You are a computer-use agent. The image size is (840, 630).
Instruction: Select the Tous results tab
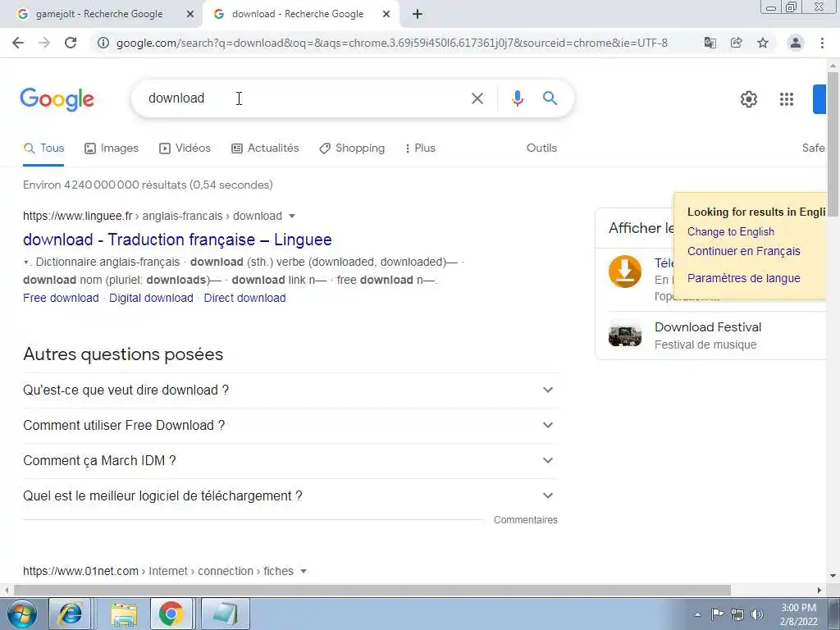click(x=44, y=148)
